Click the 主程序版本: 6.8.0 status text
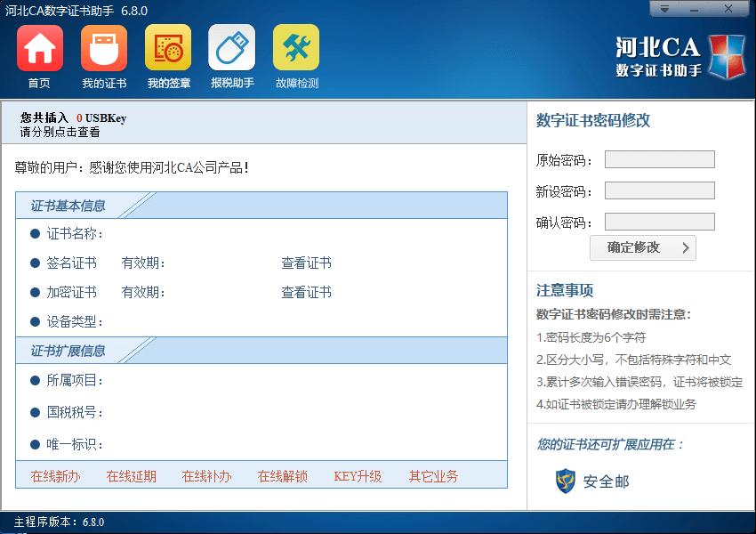Screen dimensions: 756x534 click(59, 522)
